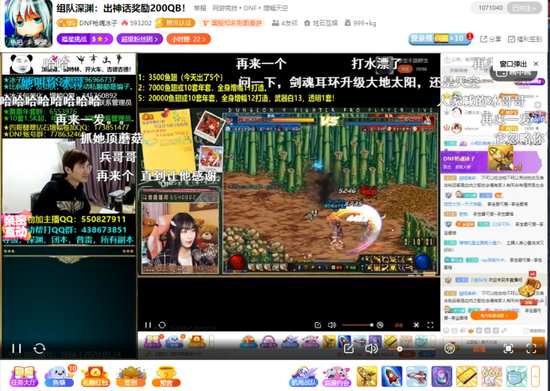Open the 网游竞技 category link
This screenshot has height=391, width=550.
click(x=225, y=8)
